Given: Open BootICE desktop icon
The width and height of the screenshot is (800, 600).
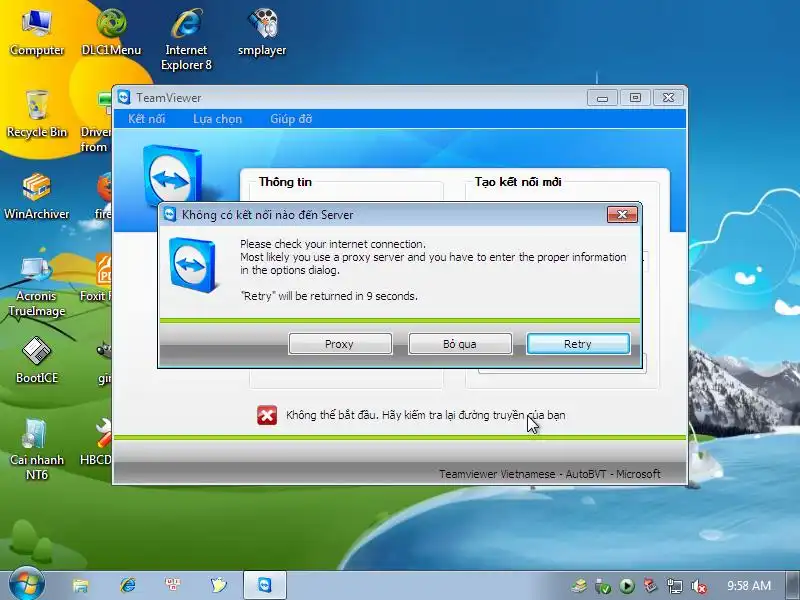Looking at the screenshot, I should (37, 360).
